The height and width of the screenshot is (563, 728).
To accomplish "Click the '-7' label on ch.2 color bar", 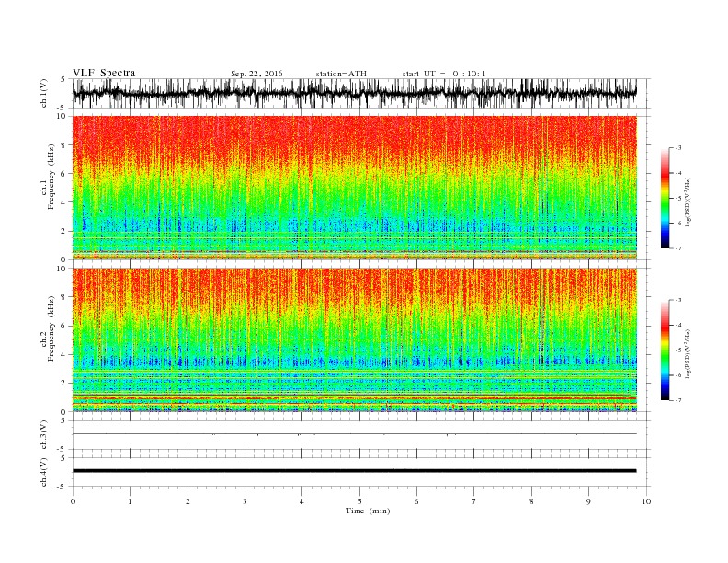I will tap(678, 400).
